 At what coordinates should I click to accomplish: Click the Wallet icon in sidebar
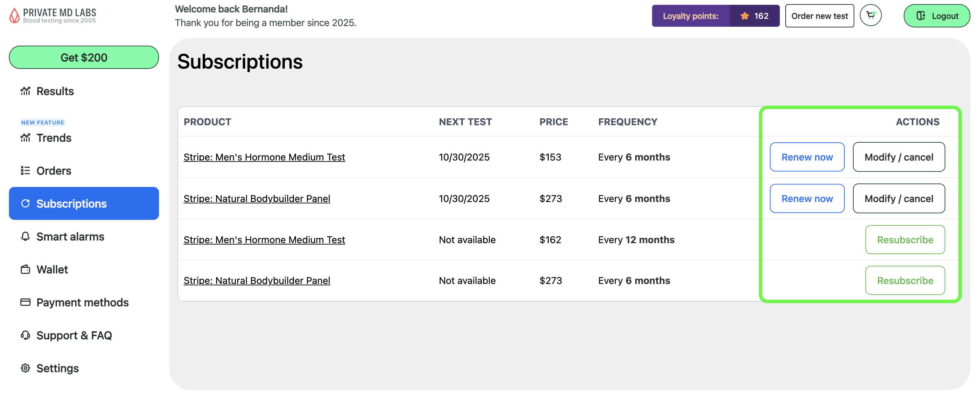pos(25,270)
